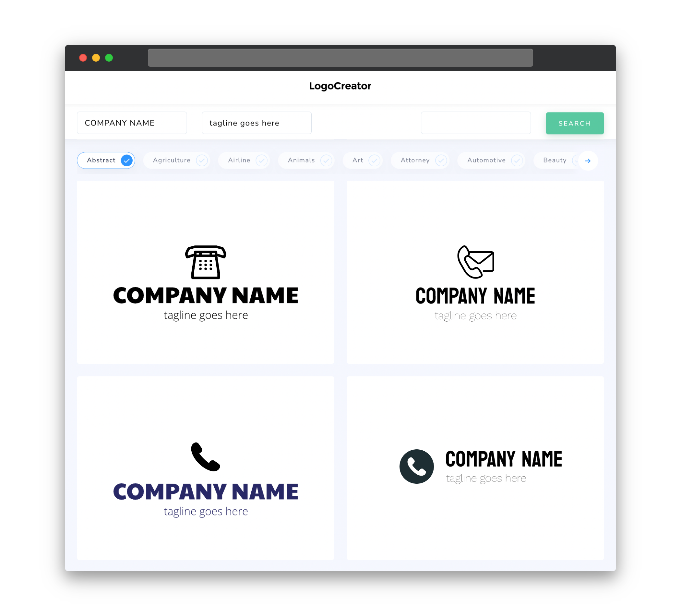
Task: Click the right arrow to scroll categories
Action: click(x=588, y=161)
